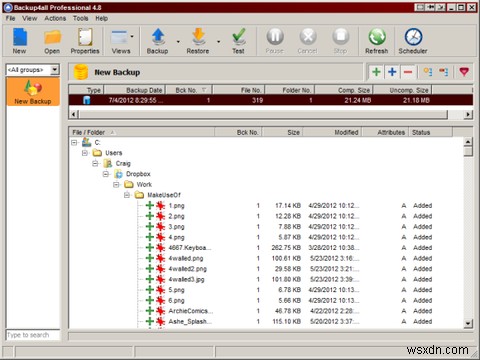Click right arrow of horizontal backup list scrollbar
The height and width of the screenshot is (360, 480).
pos(468,115)
